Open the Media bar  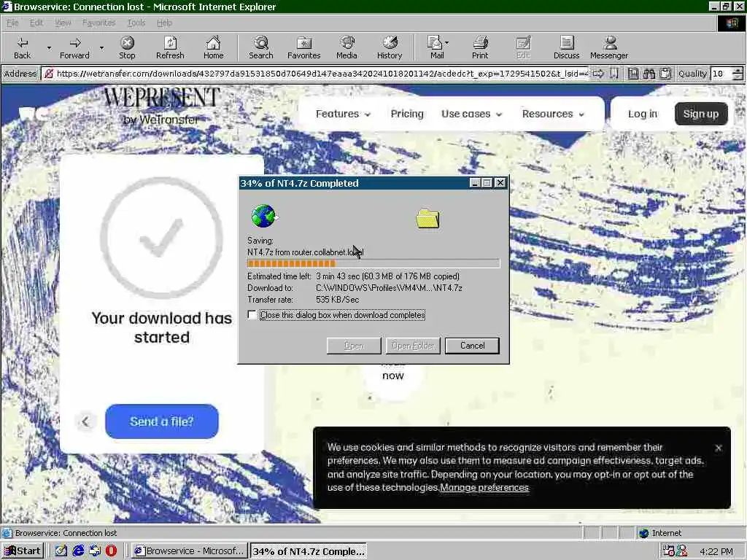pyautogui.click(x=347, y=47)
